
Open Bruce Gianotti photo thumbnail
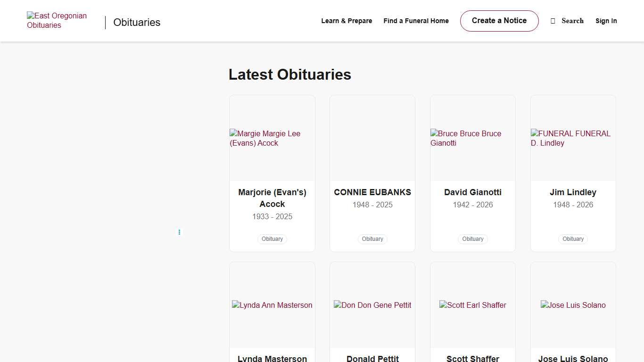472,138
